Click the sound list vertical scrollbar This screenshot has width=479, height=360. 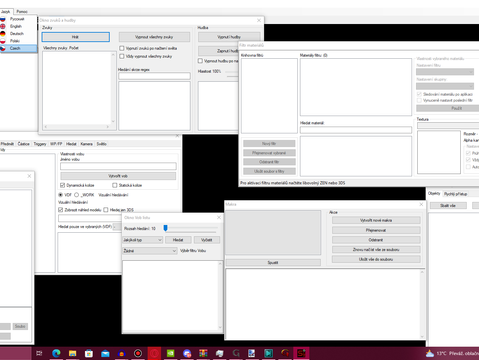[113, 88]
